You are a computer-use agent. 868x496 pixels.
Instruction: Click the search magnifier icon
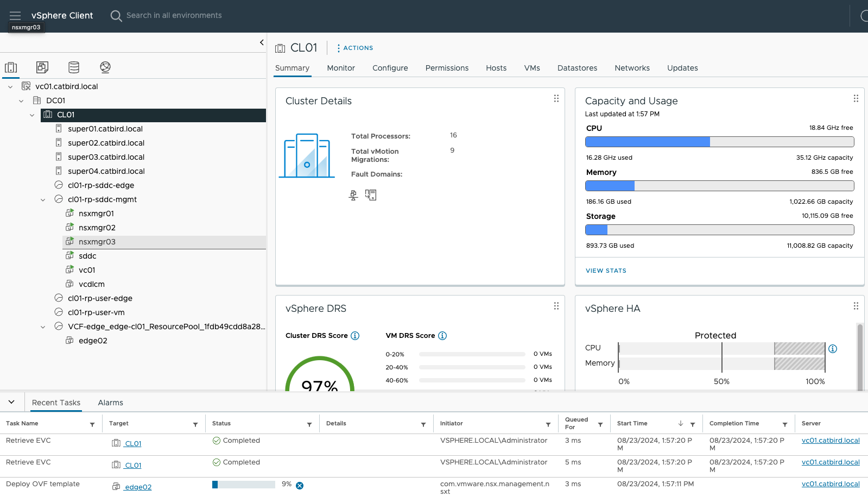click(116, 16)
